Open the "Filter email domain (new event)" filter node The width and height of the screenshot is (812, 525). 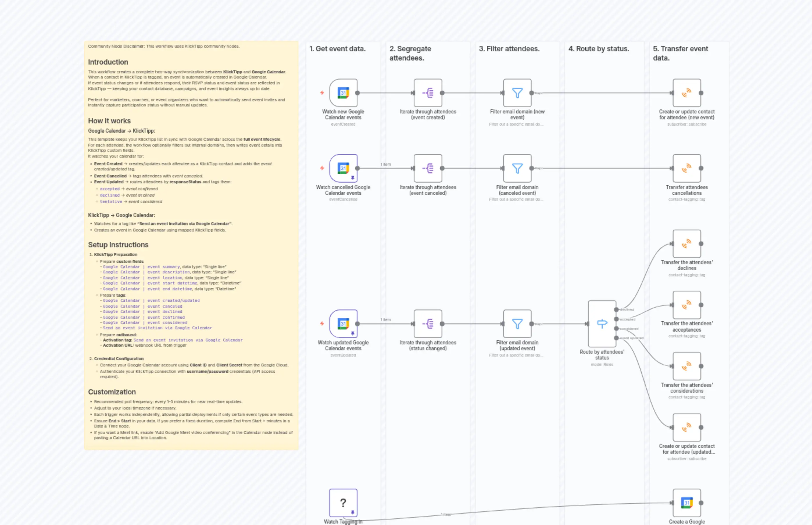click(517, 92)
